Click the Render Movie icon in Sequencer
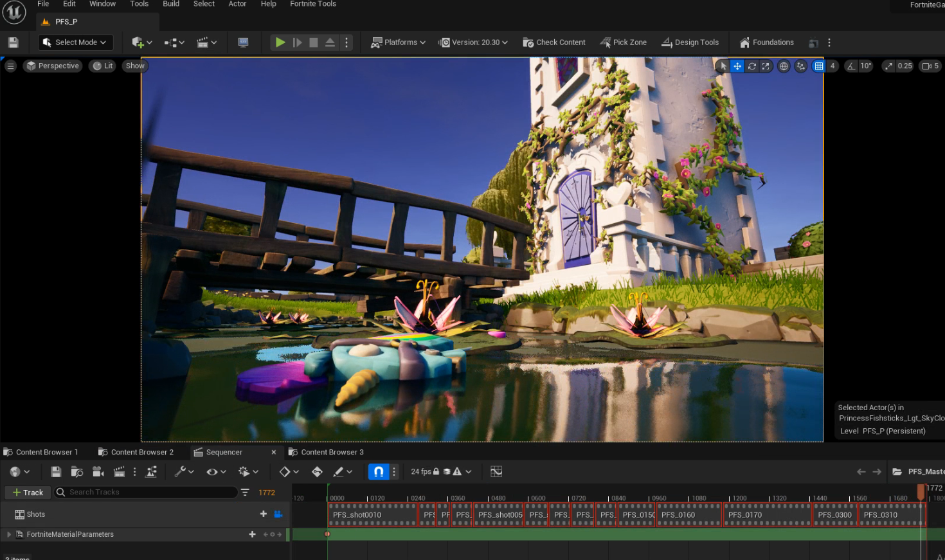Screen dimensions: 945x560 pos(97,471)
